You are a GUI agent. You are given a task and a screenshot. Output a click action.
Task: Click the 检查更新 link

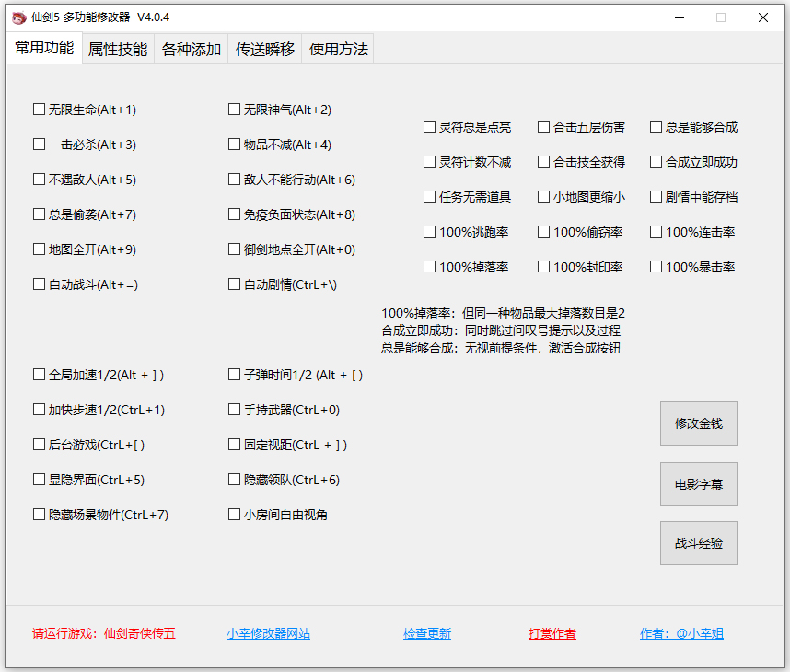(427, 633)
